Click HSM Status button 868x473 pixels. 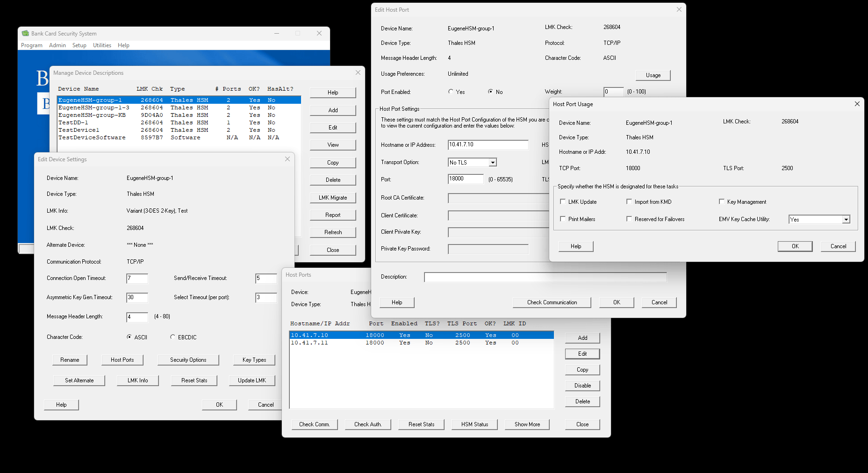click(x=474, y=424)
